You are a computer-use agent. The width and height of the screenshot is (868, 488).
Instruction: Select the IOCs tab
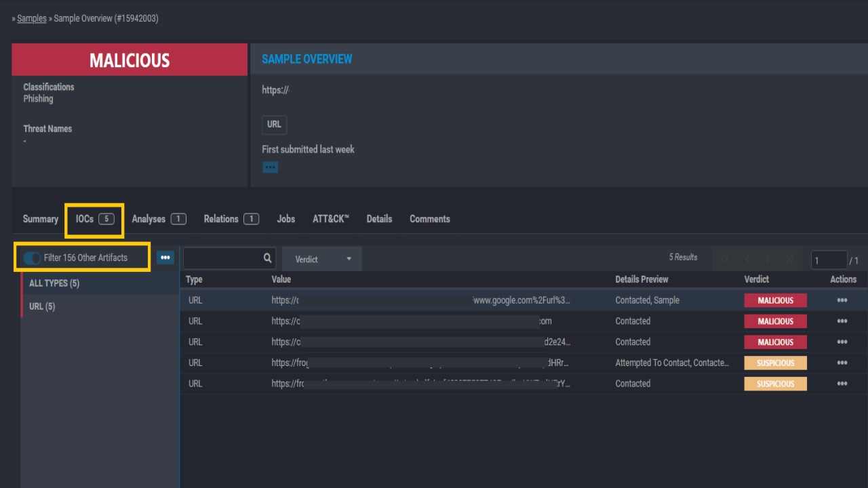point(94,219)
